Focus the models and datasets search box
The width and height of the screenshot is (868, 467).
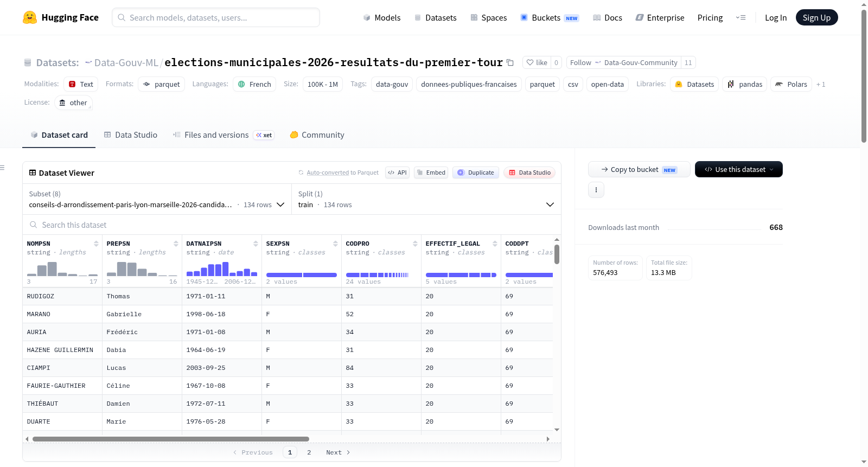(216, 17)
